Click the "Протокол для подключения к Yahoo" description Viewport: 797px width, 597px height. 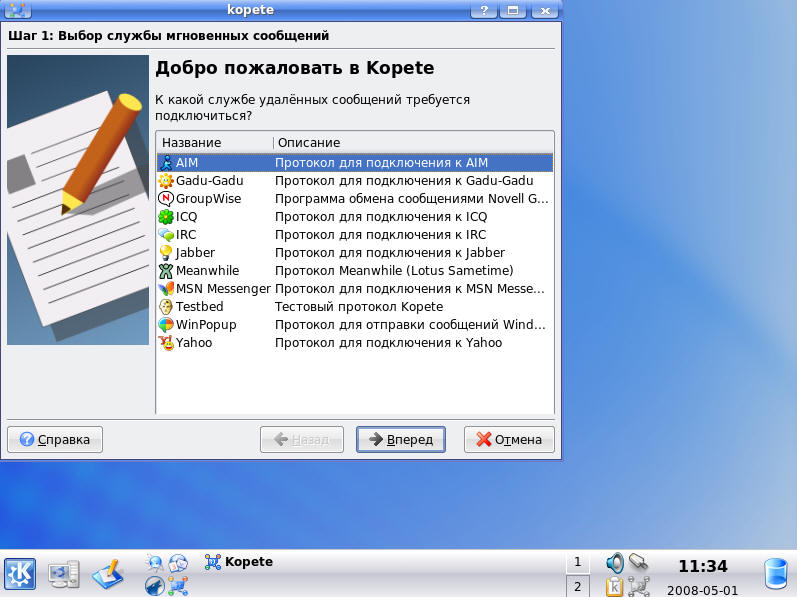coord(388,343)
